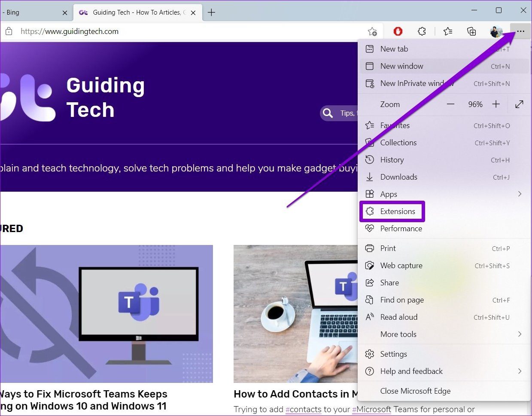Screen dimensions: 532x416
Task: Increase zoom with plus button
Action: click(x=496, y=104)
